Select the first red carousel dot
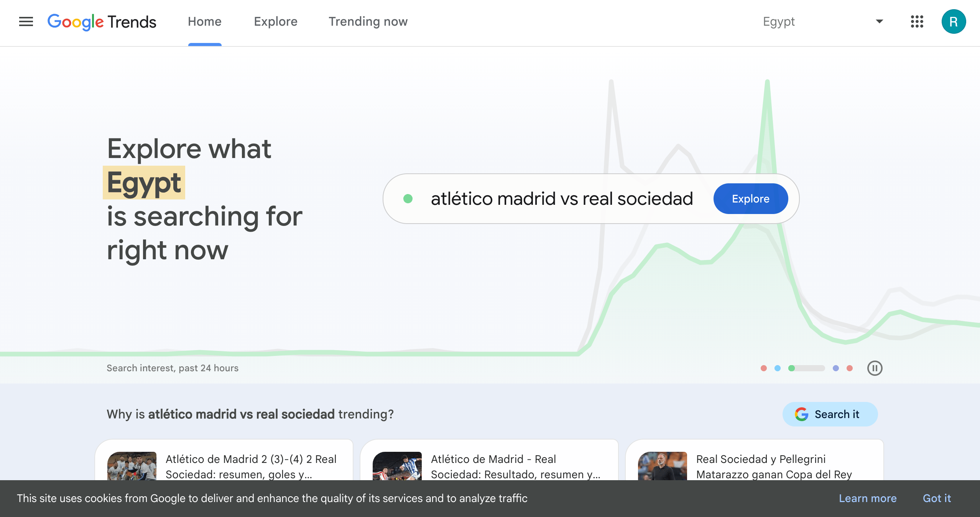Screen dimensions: 980x517 click(x=763, y=368)
